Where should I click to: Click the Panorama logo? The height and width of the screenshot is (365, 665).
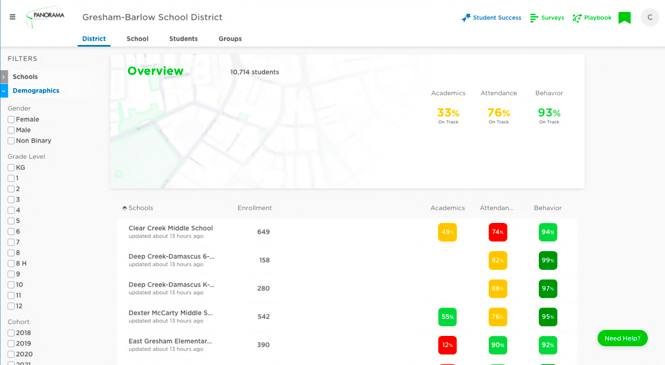pos(45,17)
